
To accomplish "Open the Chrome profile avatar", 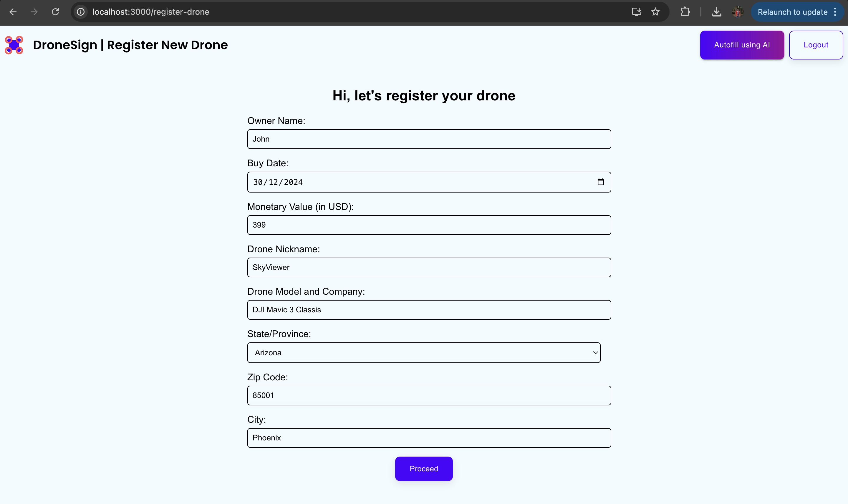I will click(737, 12).
